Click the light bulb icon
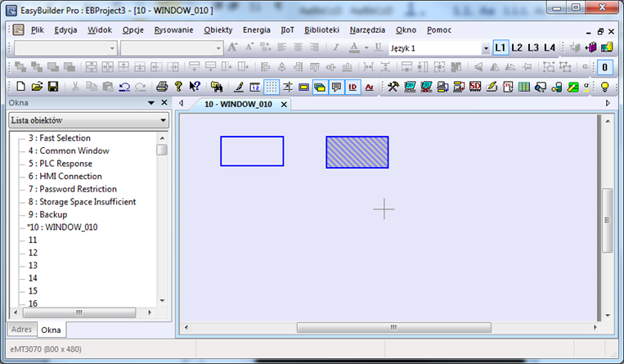This screenshot has width=624, height=364. (604, 87)
